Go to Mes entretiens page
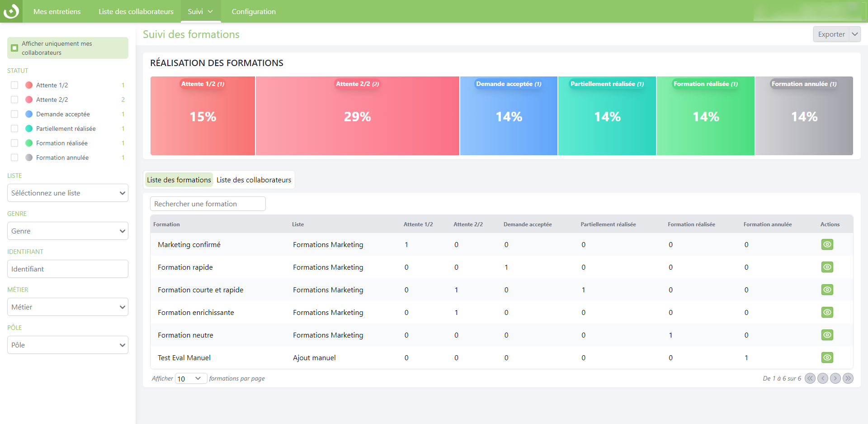This screenshot has height=424, width=868. click(x=57, y=11)
